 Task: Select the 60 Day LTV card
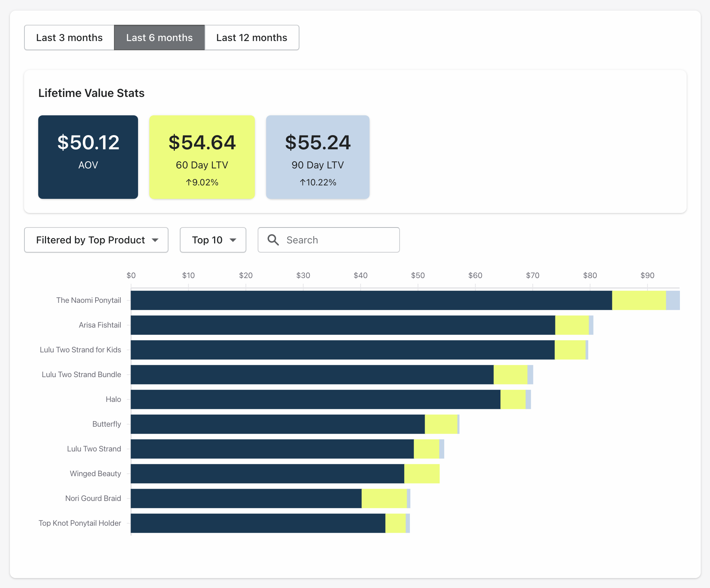point(202,157)
